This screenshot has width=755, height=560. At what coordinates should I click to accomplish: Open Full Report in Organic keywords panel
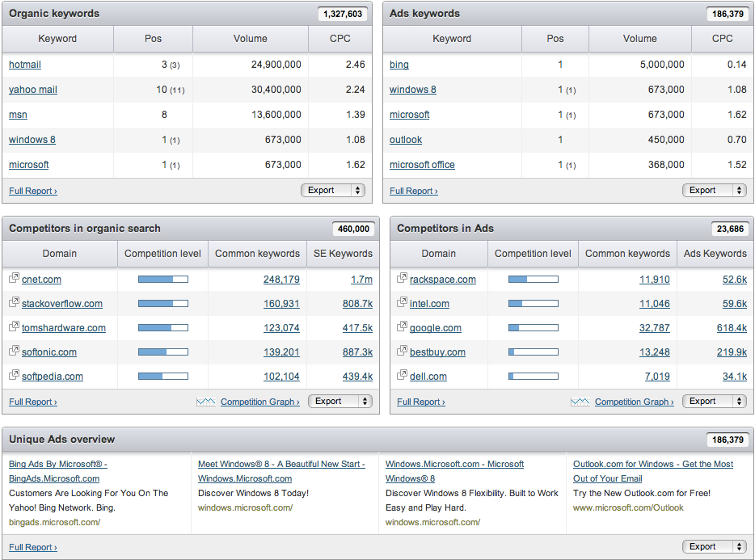coord(33,191)
